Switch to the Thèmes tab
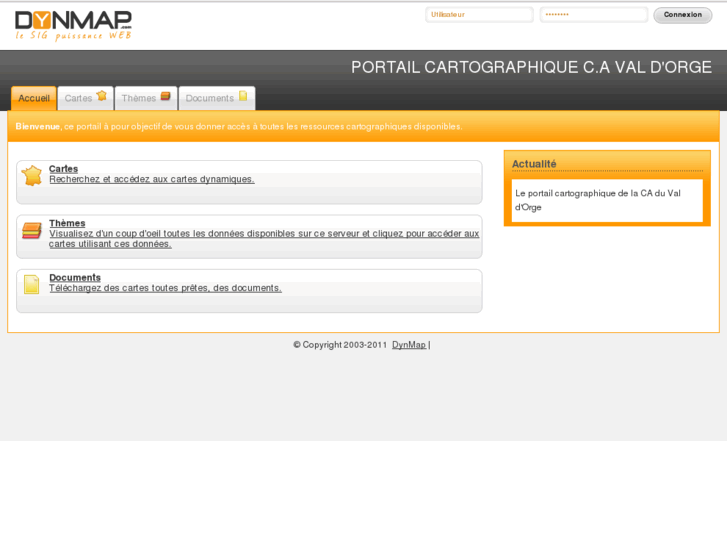This screenshot has height=545, width=727. pyautogui.click(x=146, y=98)
